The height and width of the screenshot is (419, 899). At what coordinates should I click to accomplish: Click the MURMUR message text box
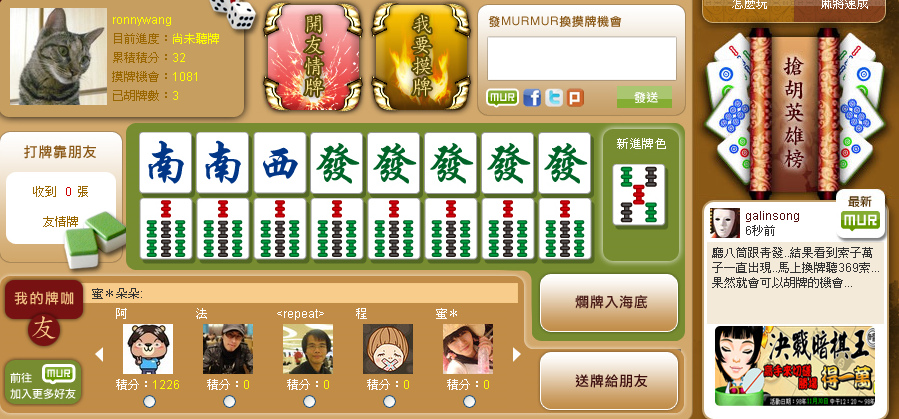tap(581, 58)
